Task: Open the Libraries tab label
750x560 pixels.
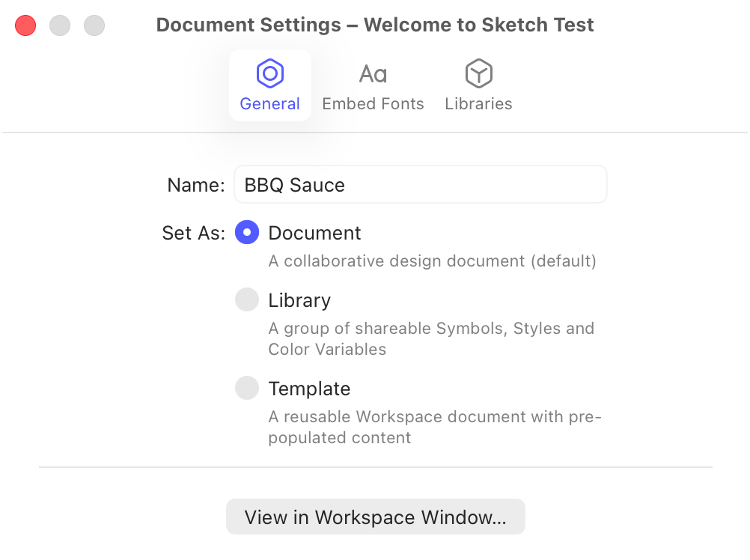Action: (479, 104)
